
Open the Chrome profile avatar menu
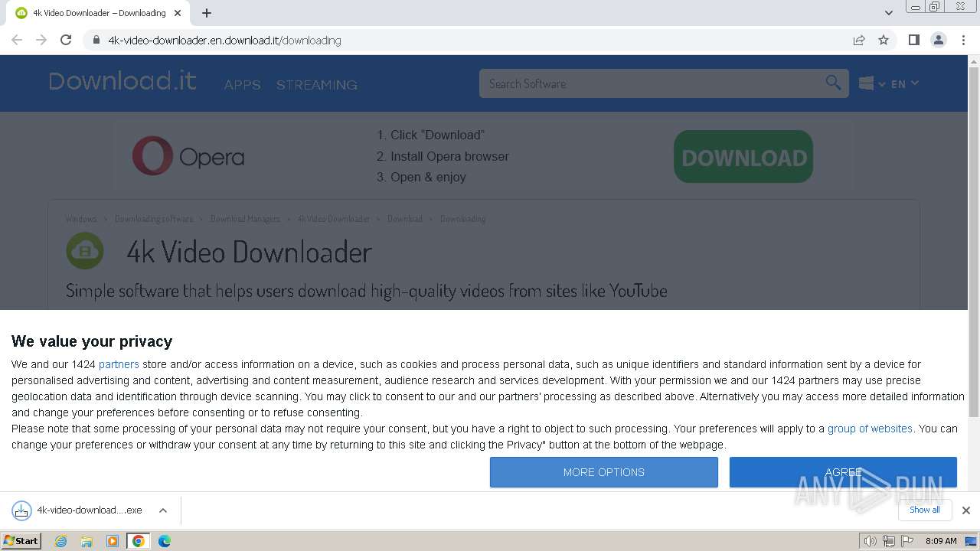pos(938,40)
